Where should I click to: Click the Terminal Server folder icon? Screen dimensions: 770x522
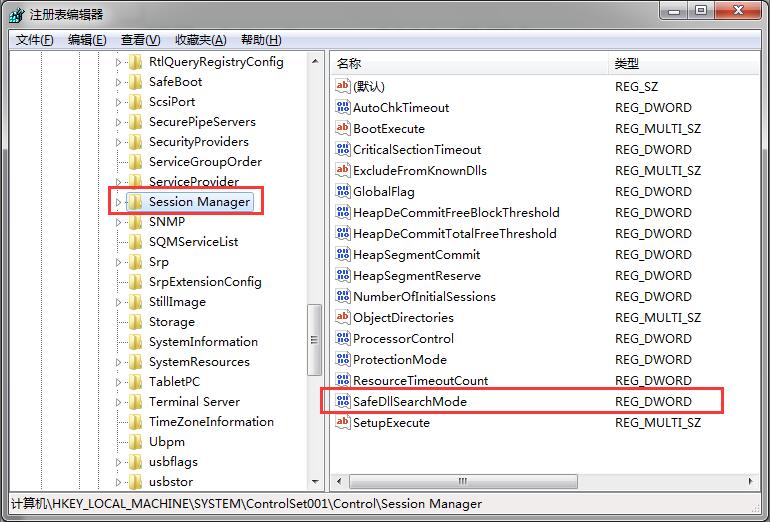pos(135,402)
